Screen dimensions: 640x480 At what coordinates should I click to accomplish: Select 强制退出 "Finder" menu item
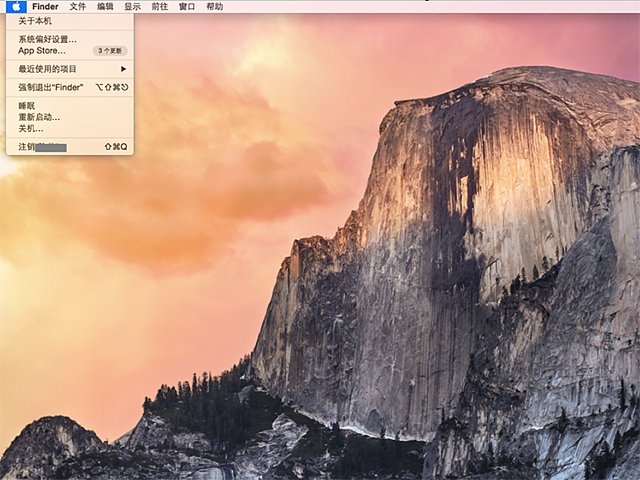click(x=70, y=87)
